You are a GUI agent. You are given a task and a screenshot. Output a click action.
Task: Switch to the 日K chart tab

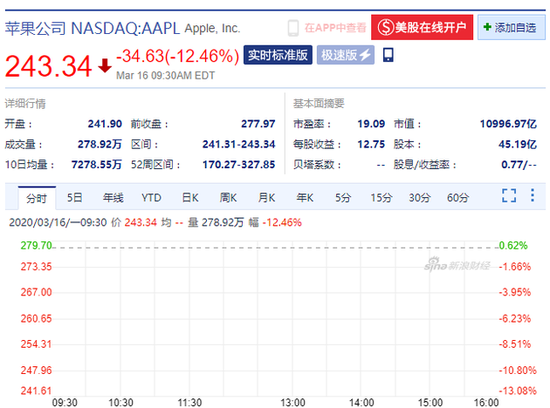[x=190, y=198]
